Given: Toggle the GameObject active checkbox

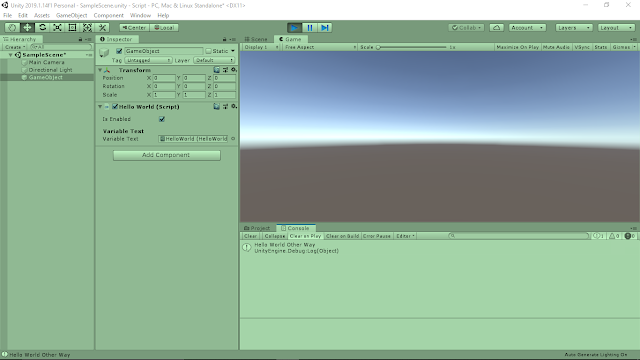Looking at the screenshot, I should 119,51.
